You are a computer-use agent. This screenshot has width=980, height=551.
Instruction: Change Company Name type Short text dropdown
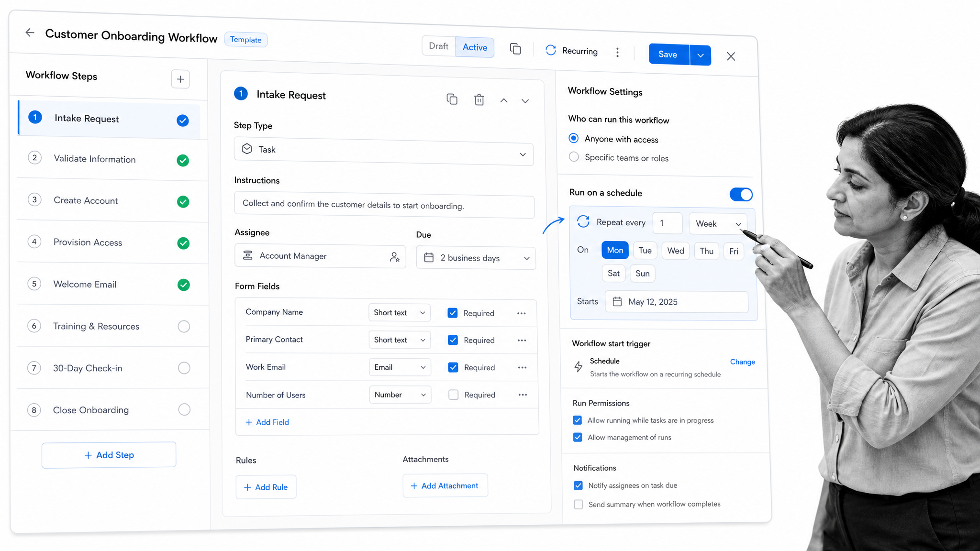tap(400, 312)
